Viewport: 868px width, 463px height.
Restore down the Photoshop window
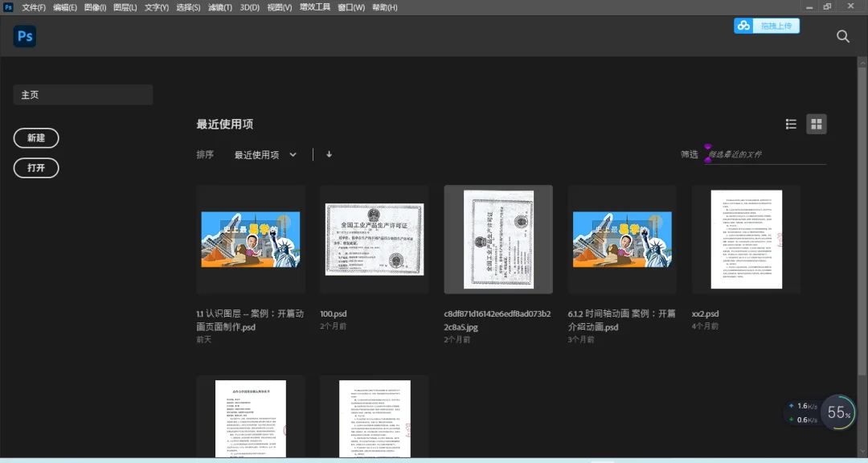(827, 6)
